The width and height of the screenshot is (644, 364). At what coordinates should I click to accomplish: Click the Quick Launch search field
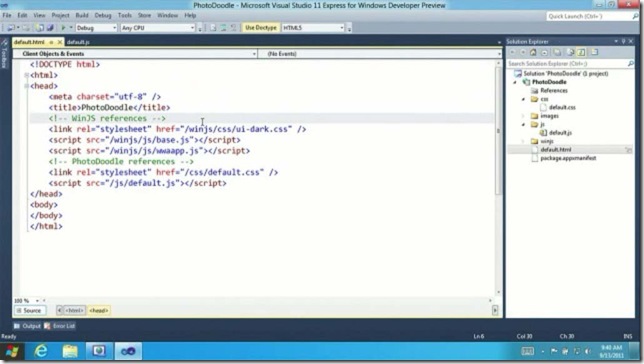click(x=589, y=16)
